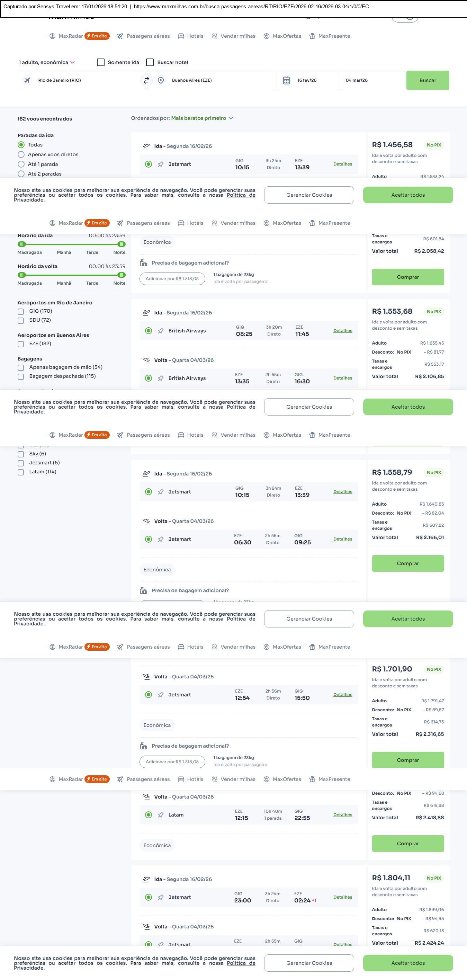The width and height of the screenshot is (467, 980).
Task: Click the left handle of Horário da volta slider
Action: 22,275
